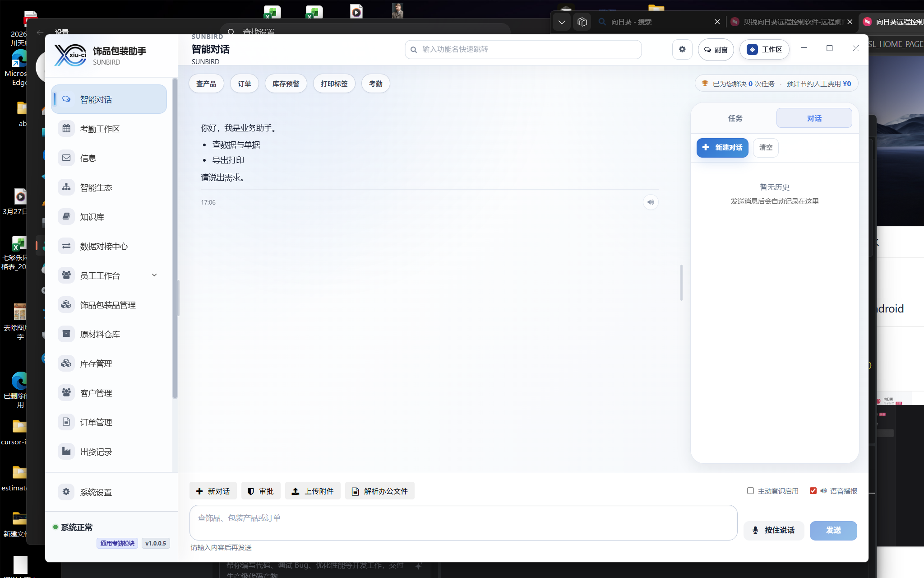Viewport: 924px width, 578px height.
Task: Click the settings gear button in header
Action: coord(682,49)
